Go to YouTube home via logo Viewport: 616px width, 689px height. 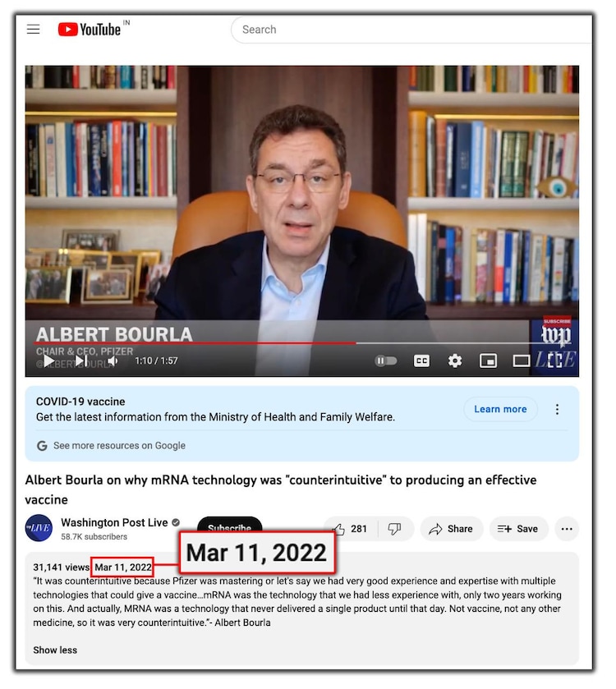pyautogui.click(x=90, y=30)
